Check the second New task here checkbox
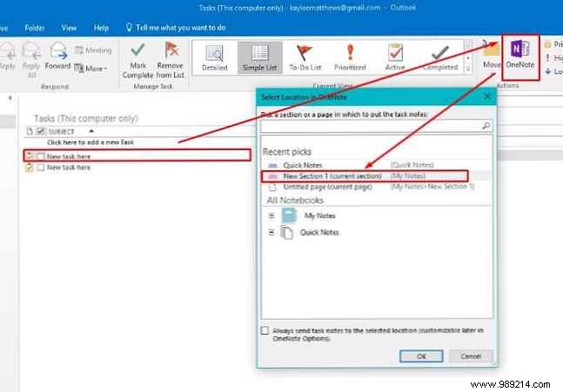 [x=41, y=168]
